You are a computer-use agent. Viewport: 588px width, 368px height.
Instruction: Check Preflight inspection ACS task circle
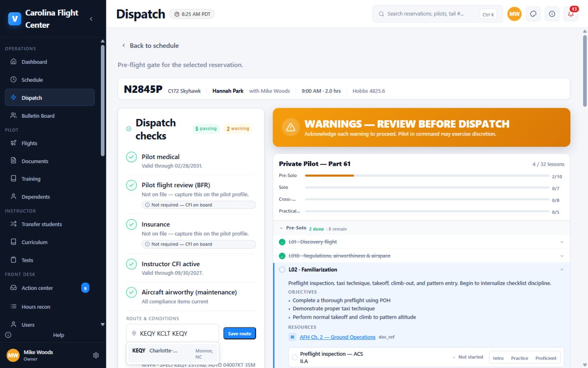point(294,357)
